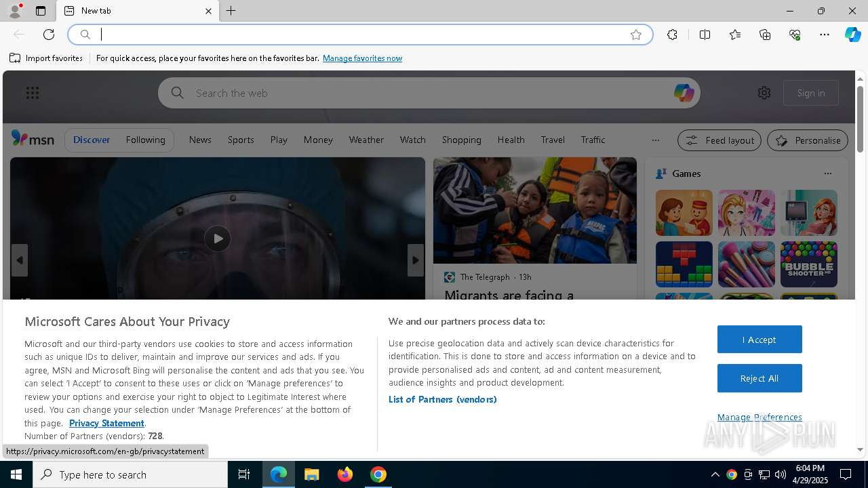868x488 pixels.
Task: Open the Travel menu item
Action: coord(553,140)
